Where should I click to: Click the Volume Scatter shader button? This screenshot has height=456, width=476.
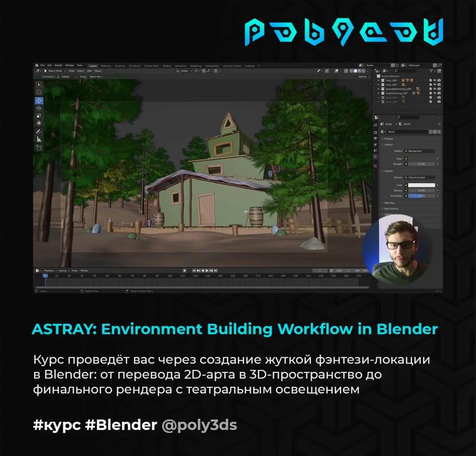click(x=419, y=178)
